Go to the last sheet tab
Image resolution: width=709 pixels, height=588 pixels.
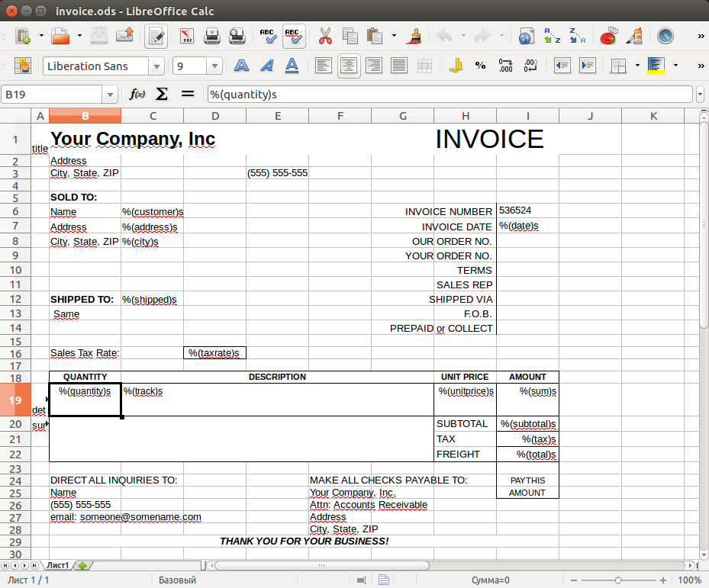coord(34,565)
